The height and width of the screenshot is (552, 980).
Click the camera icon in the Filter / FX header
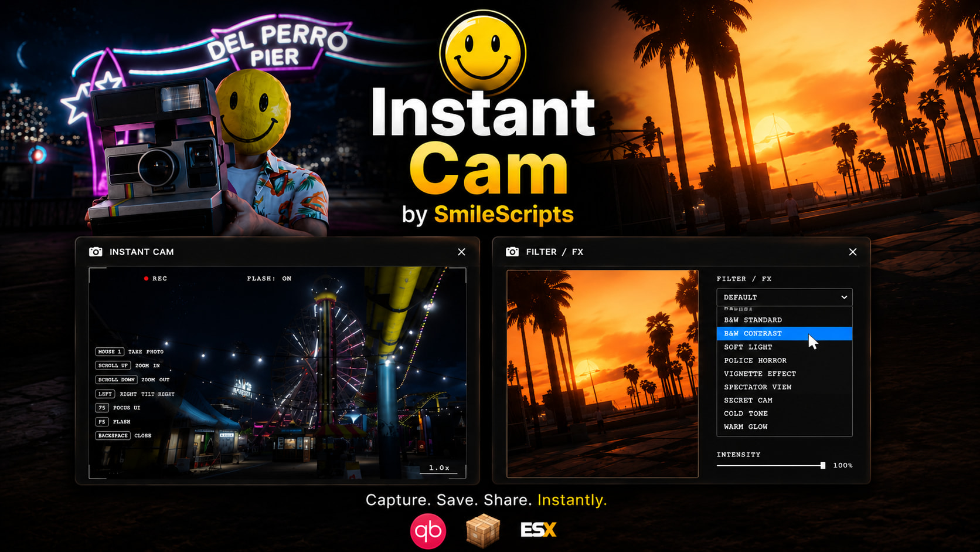click(512, 252)
